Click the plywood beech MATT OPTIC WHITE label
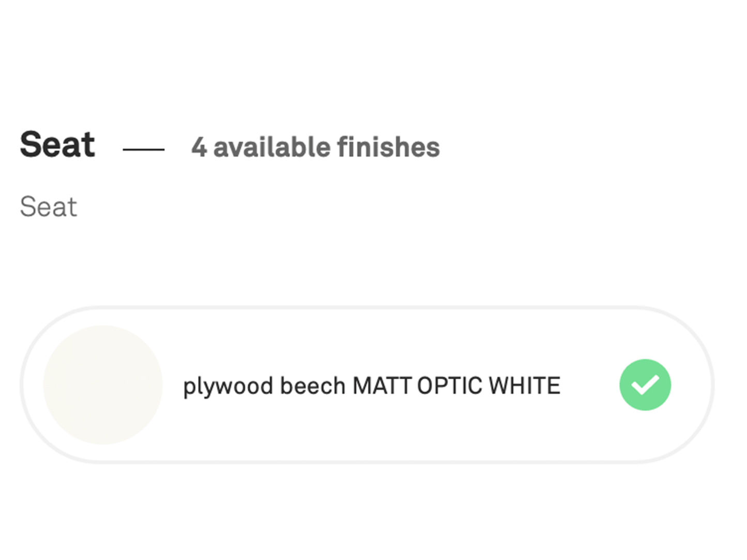This screenshot has width=747, height=560. [371, 386]
